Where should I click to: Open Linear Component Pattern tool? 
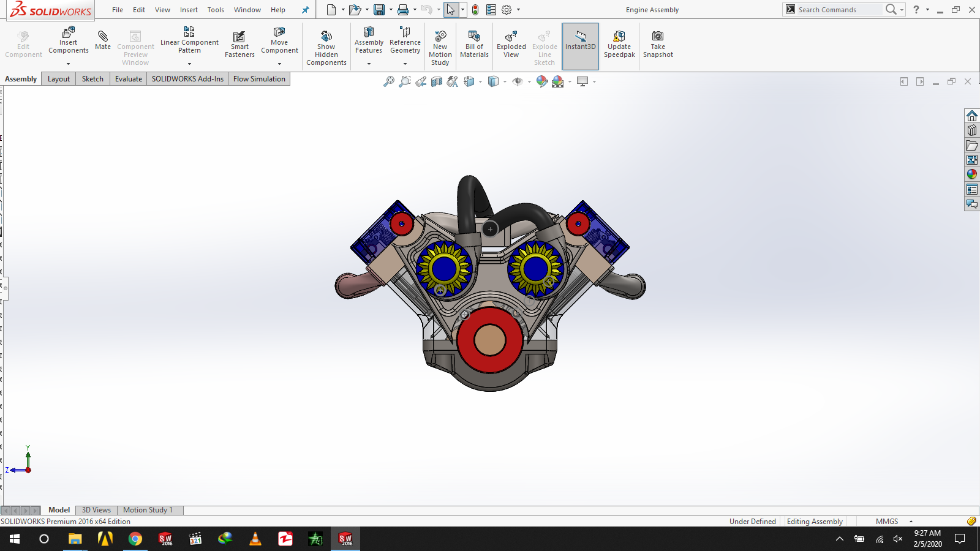[x=189, y=40]
